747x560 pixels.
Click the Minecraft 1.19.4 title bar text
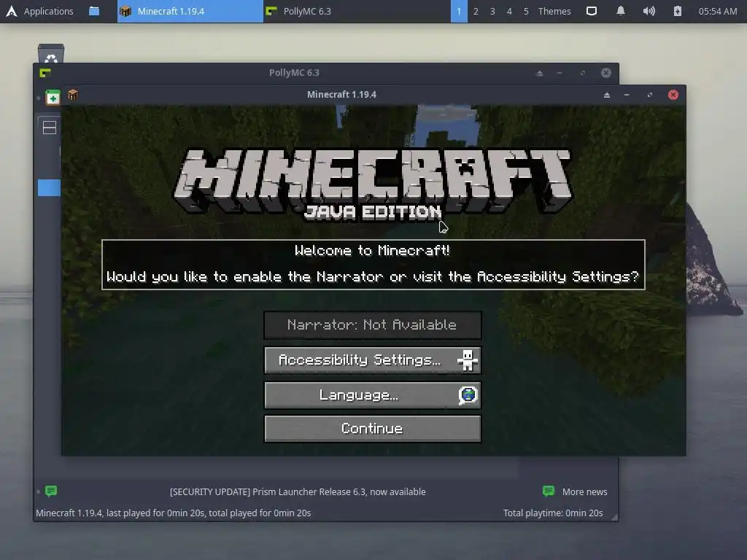(x=341, y=95)
